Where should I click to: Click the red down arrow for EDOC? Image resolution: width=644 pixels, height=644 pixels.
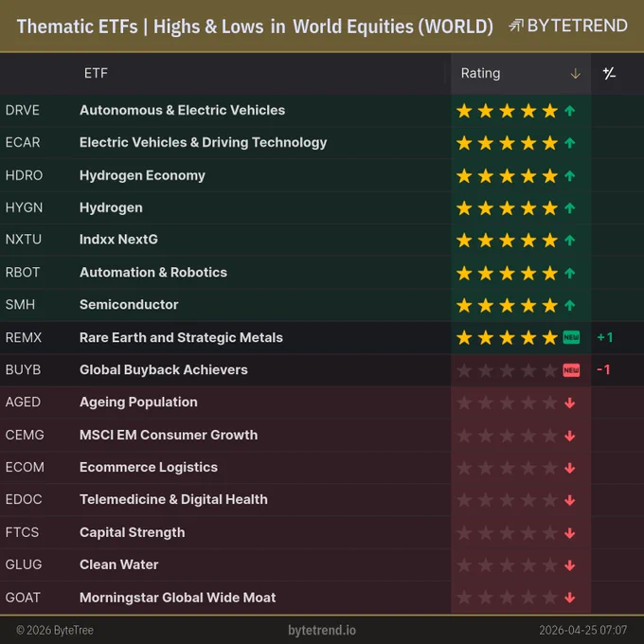[570, 500]
